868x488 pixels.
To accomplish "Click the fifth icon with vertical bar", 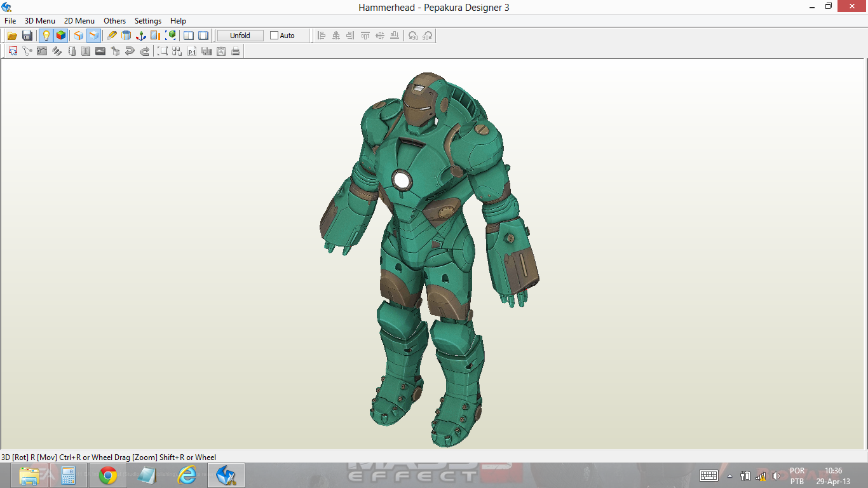I will click(71, 51).
